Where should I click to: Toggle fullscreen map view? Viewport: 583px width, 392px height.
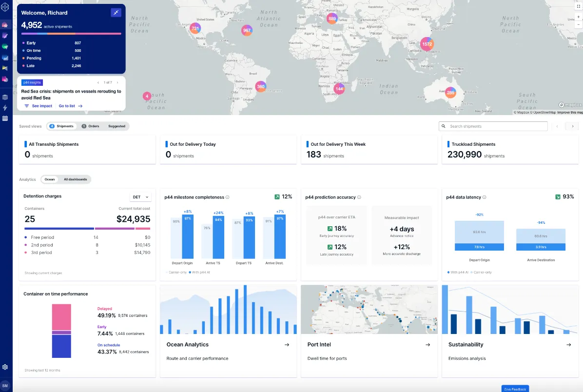[x=578, y=6]
